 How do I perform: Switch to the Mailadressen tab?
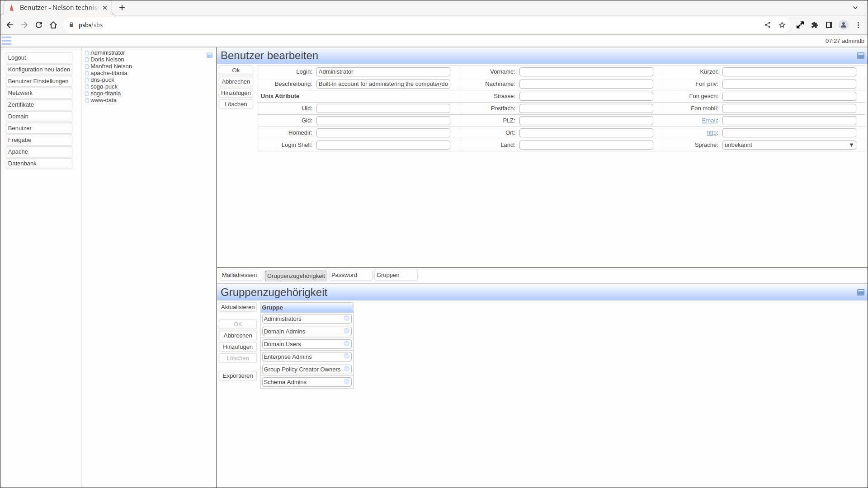tap(240, 275)
